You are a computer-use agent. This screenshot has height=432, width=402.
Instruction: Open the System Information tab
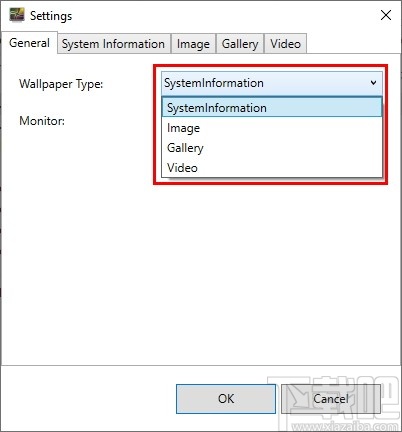(113, 44)
